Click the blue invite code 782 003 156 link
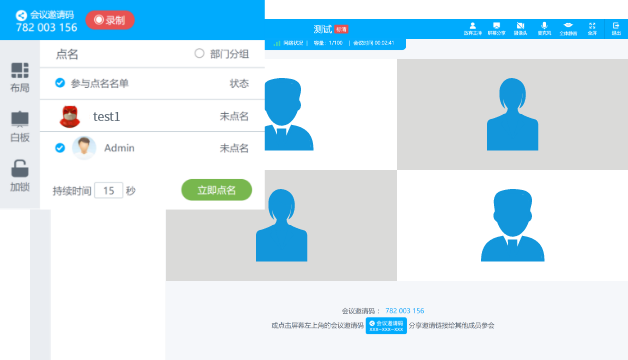The height and width of the screenshot is (360, 628). pyautogui.click(x=405, y=311)
